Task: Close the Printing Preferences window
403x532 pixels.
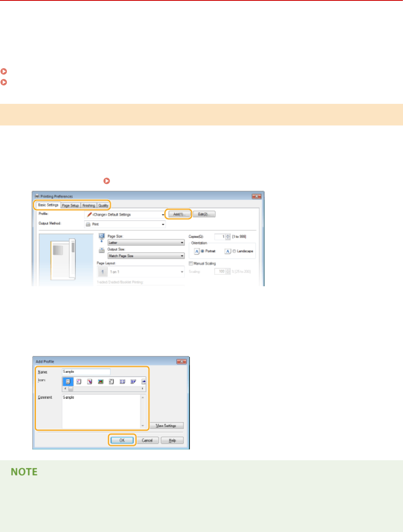Action: pyautogui.click(x=256, y=196)
